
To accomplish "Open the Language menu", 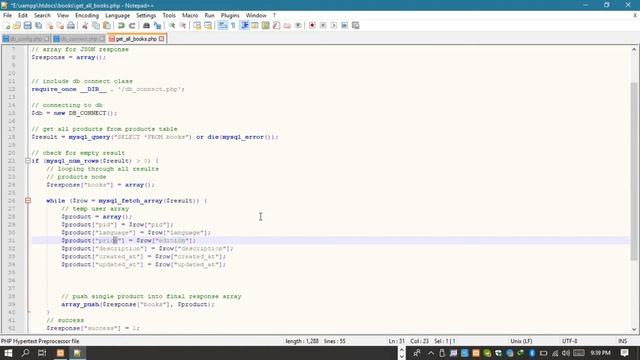I will (118, 15).
